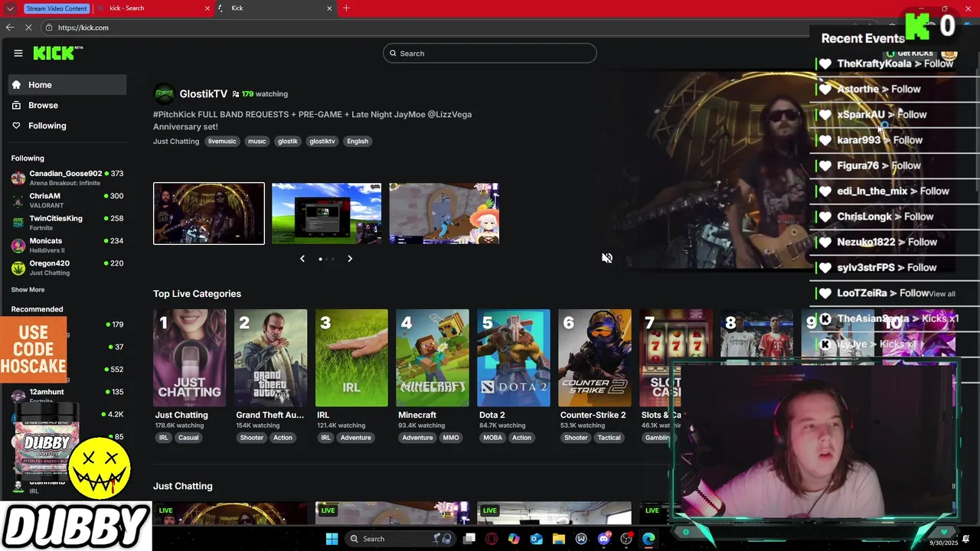The width and height of the screenshot is (980, 551).
Task: Switch to the 'Kick' browser tab
Action: point(272,8)
